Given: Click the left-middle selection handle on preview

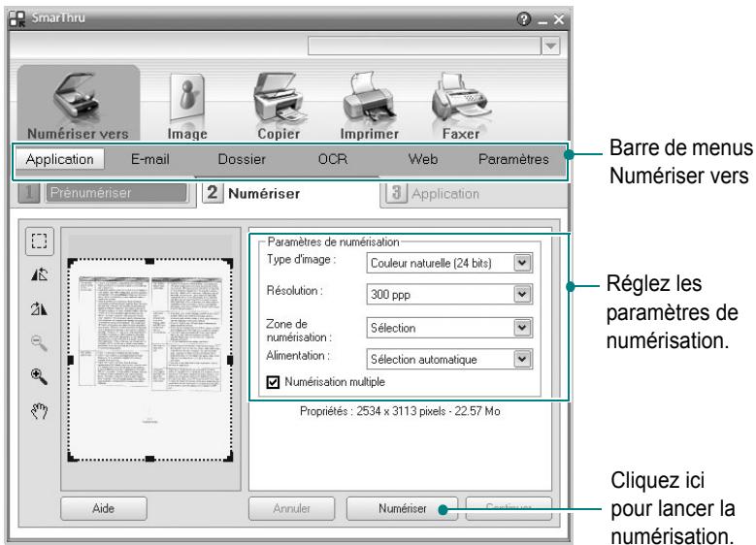Looking at the screenshot, I should click(71, 360).
